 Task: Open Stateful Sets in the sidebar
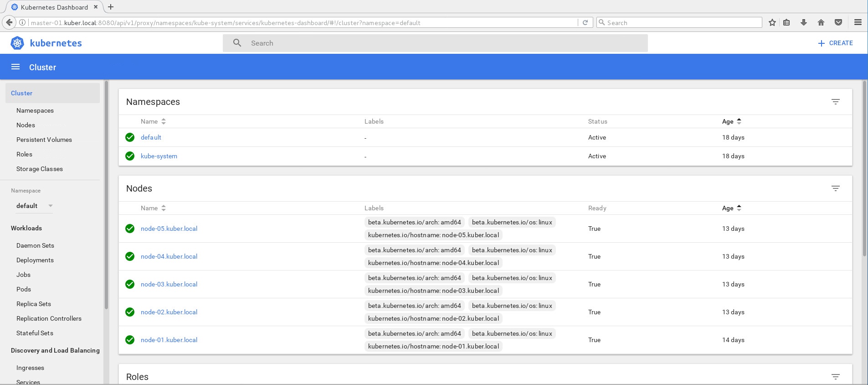point(35,333)
